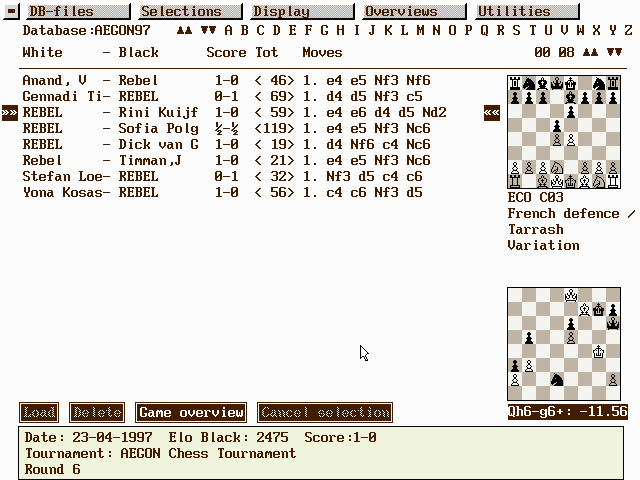Click the Game overview button

(191, 412)
